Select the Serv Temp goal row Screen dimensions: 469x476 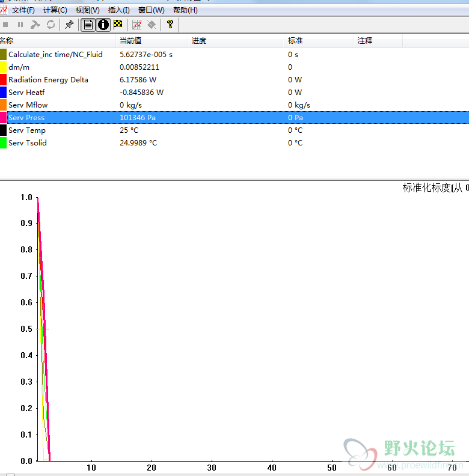pyautogui.click(x=27, y=130)
